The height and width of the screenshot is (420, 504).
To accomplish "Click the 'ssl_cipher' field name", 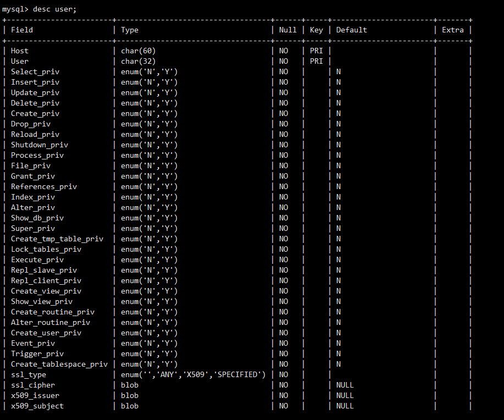I will 33,385.
